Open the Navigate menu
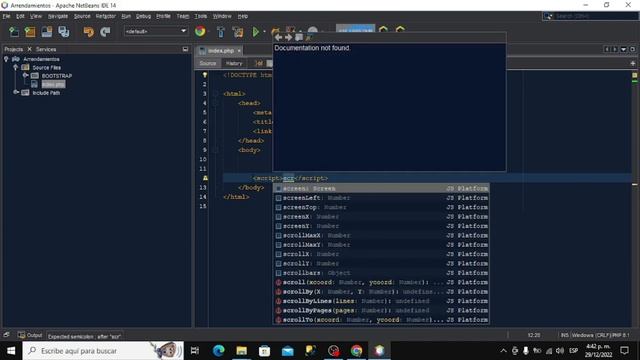640x360 pixels. coord(58,16)
